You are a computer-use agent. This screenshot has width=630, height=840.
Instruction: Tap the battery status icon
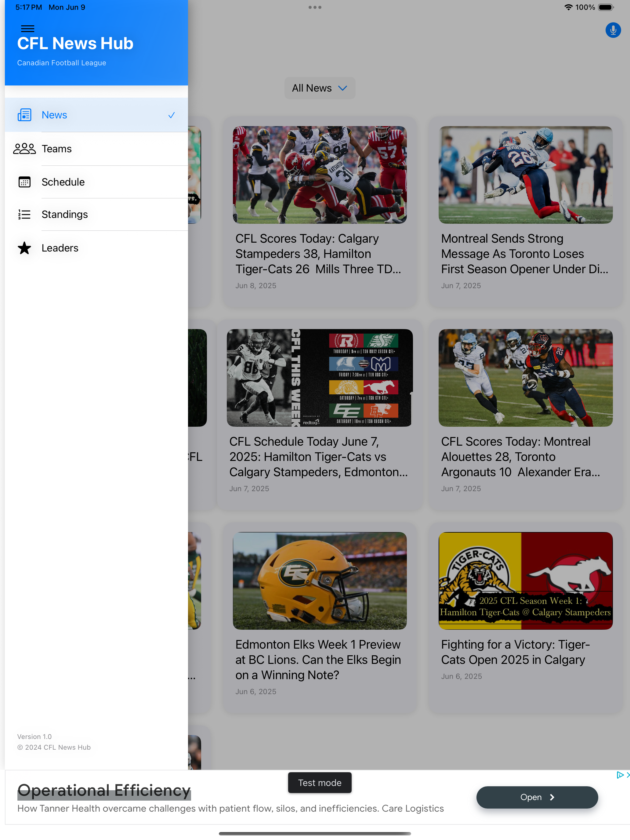pos(606,7)
